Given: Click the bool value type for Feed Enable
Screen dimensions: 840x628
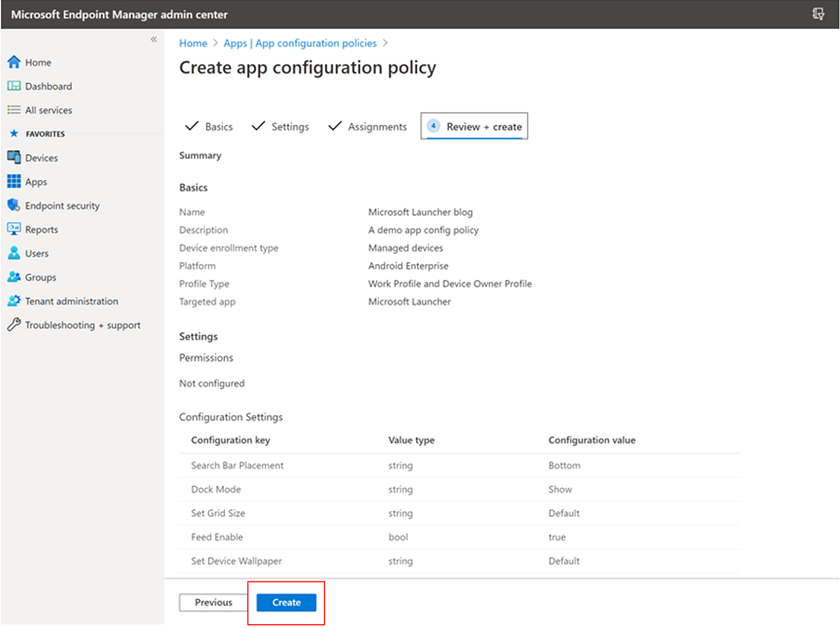Looking at the screenshot, I should [x=398, y=537].
